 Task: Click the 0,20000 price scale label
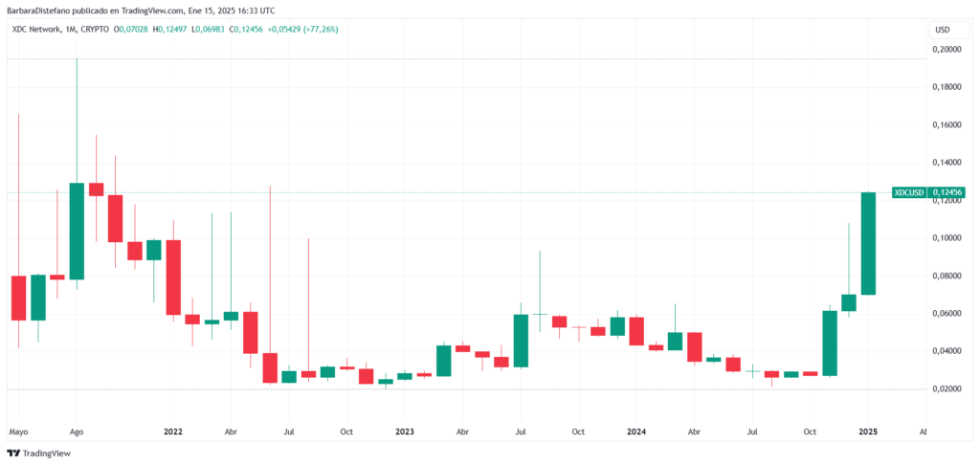click(x=947, y=50)
